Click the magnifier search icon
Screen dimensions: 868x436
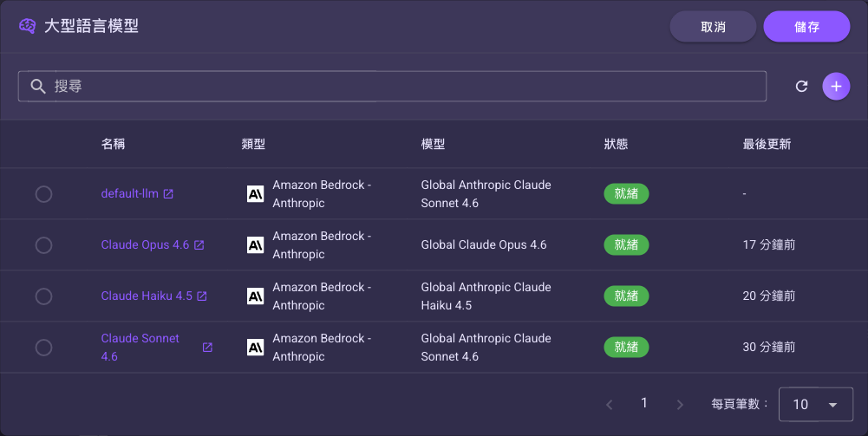[x=37, y=87]
